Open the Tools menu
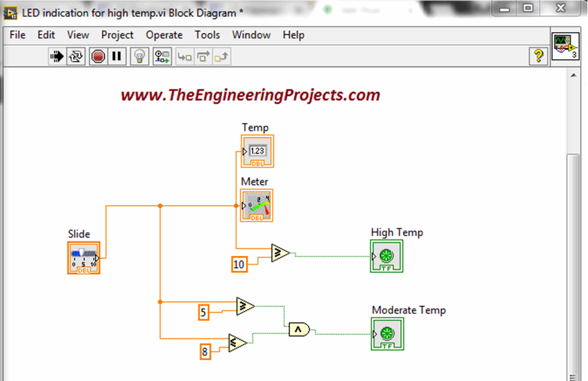This screenshot has height=381, width=588. click(207, 35)
